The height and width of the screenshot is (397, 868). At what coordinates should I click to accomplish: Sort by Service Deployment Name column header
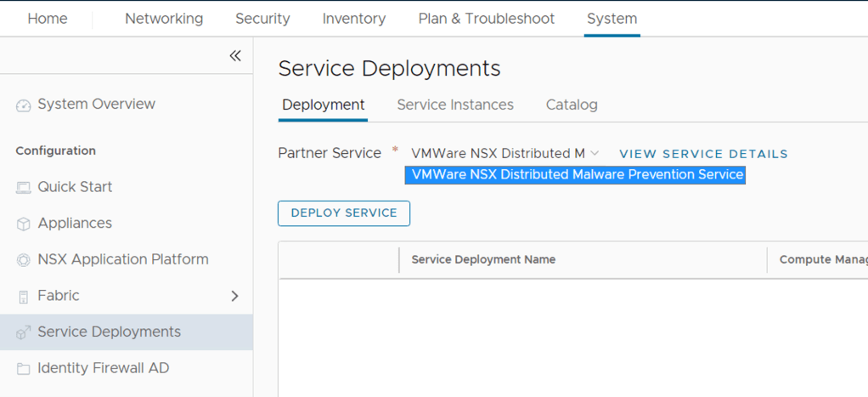tap(483, 259)
